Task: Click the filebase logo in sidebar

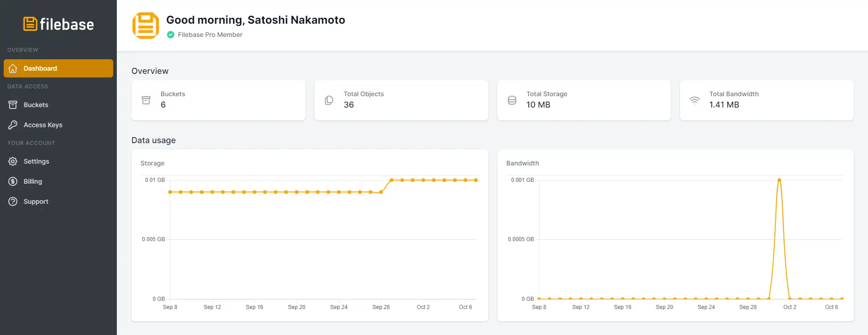Action: click(x=58, y=24)
